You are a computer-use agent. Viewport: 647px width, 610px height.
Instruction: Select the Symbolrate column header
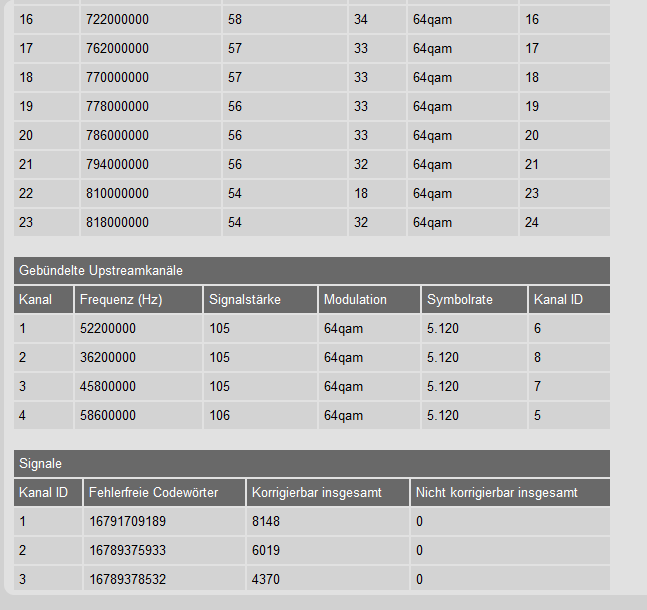pyautogui.click(x=459, y=299)
